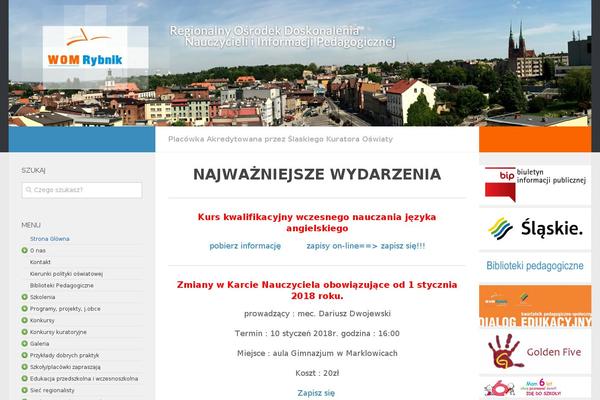Open the Szkolenia menu item
This screenshot has width=600, height=400.
(42, 297)
